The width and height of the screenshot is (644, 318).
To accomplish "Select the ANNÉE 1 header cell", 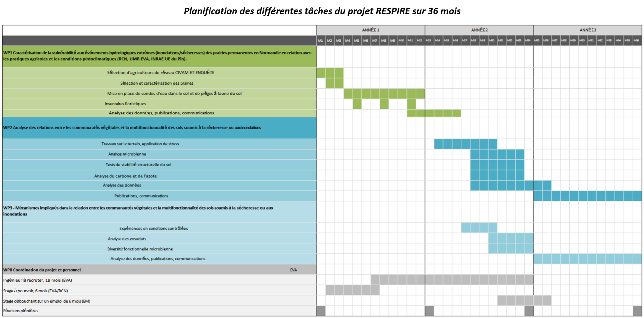I will pyautogui.click(x=370, y=30).
